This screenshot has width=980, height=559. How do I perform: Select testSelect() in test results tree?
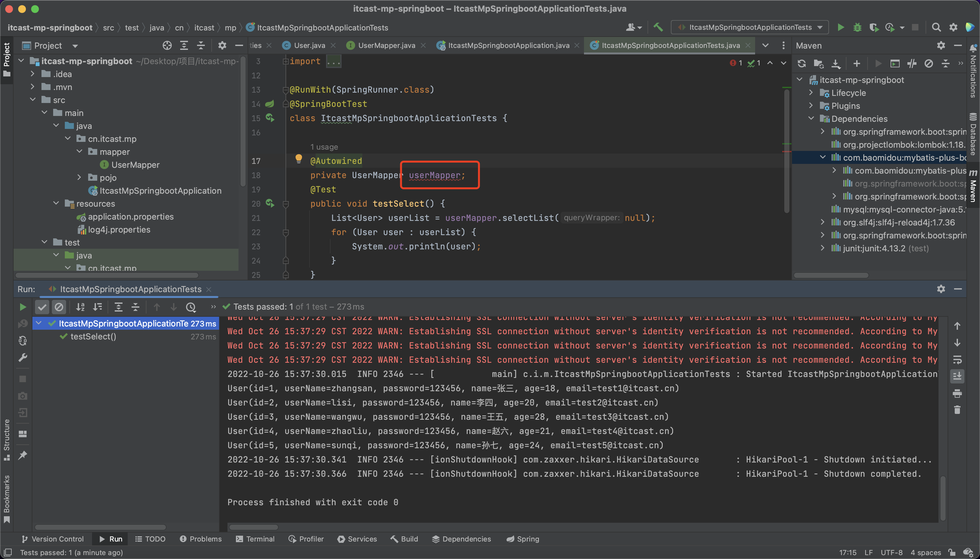[x=93, y=336]
